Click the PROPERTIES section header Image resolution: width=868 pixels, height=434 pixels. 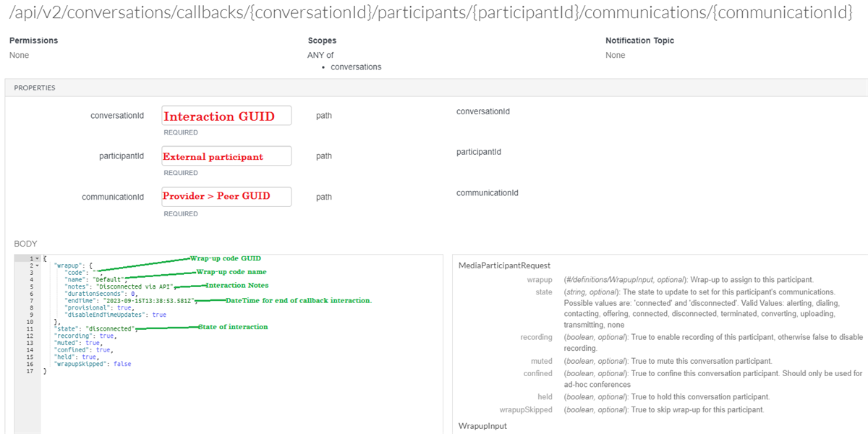point(35,88)
